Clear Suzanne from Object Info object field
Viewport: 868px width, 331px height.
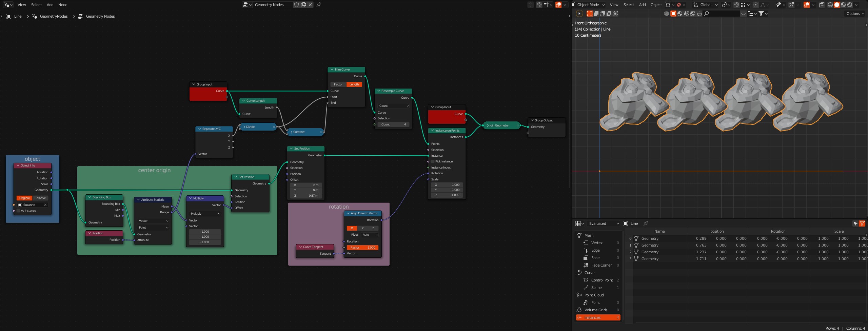[x=45, y=205]
